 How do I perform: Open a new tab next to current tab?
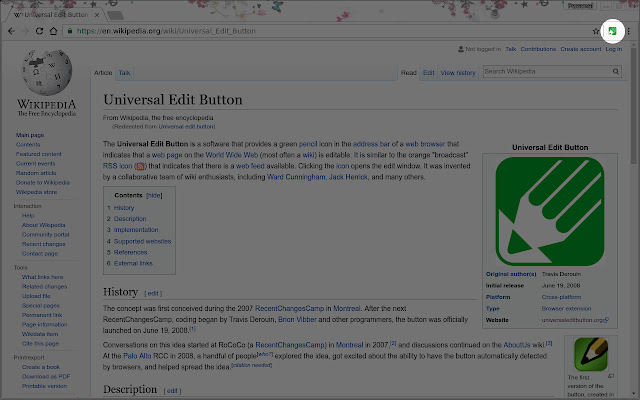click(x=116, y=16)
